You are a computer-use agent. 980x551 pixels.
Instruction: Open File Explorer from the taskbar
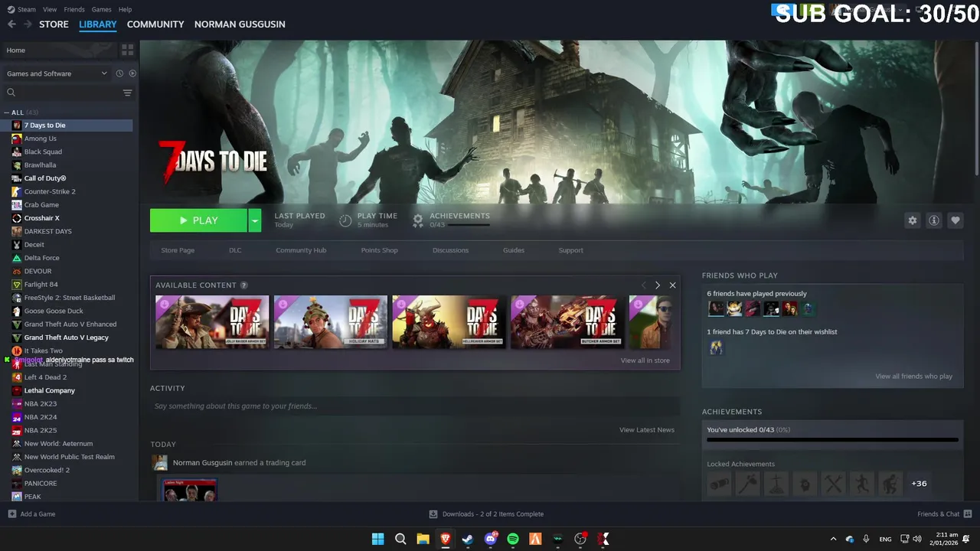point(423,539)
